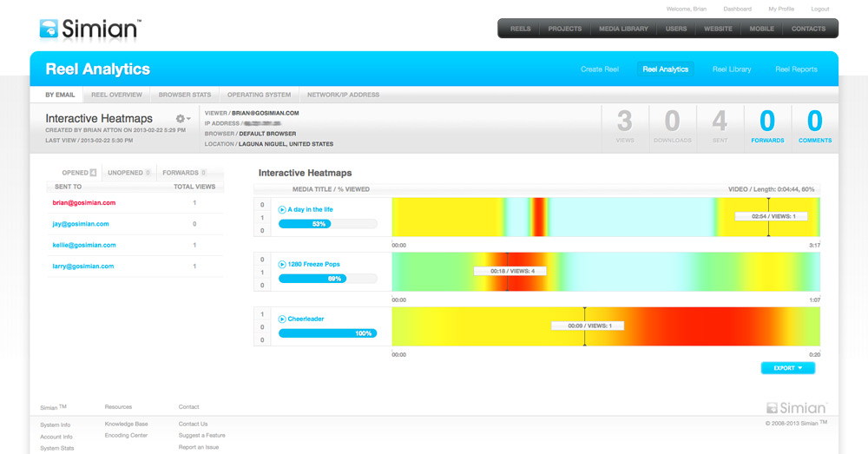This screenshot has width=868, height=454.
Task: Open the USERS menu
Action: coord(676,29)
